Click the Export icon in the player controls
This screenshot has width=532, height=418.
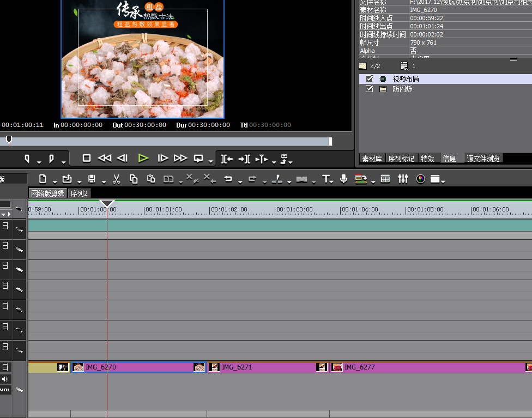[x=285, y=159]
